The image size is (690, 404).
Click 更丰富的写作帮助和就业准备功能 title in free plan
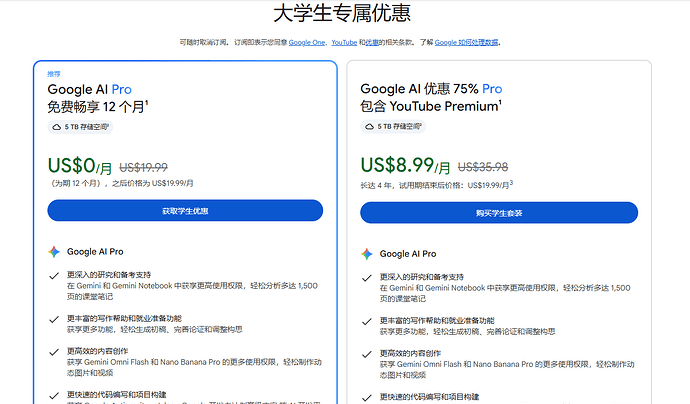point(124,318)
